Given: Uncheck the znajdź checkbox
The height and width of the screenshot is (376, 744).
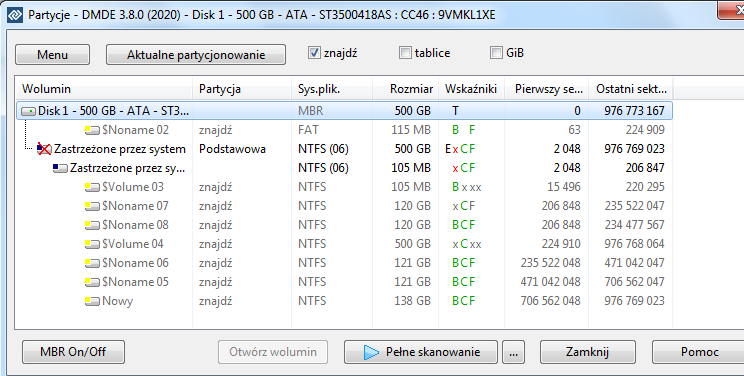Looking at the screenshot, I should [x=314, y=53].
